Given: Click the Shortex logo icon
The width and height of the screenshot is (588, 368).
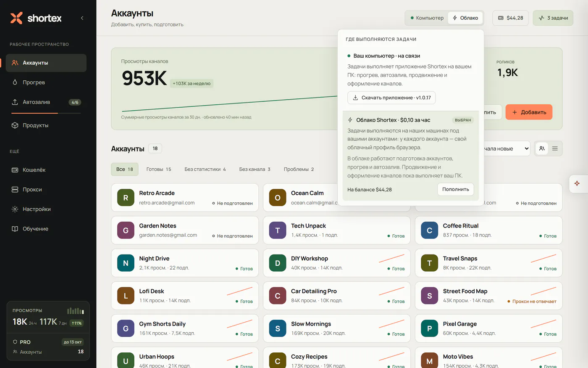Looking at the screenshot, I should tap(16, 18).
